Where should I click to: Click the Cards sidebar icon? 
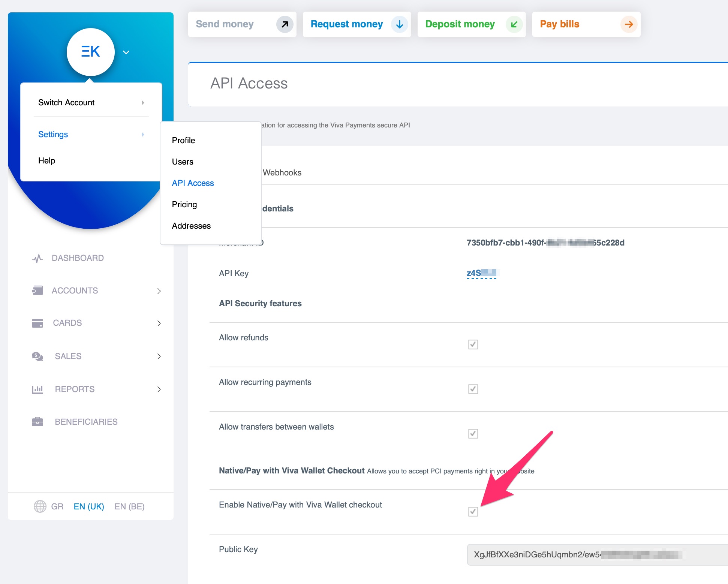[37, 323]
